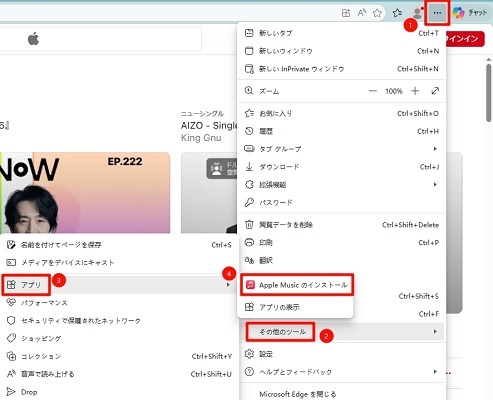Open the AIZO - Single link
This screenshot has width=493, height=400.
point(209,126)
